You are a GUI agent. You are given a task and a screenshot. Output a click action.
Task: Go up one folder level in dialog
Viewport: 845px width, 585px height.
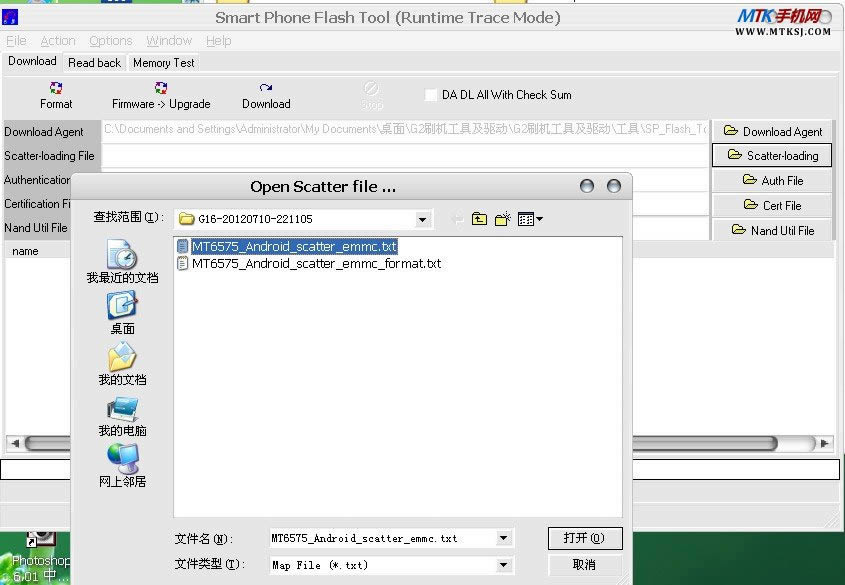(x=479, y=219)
